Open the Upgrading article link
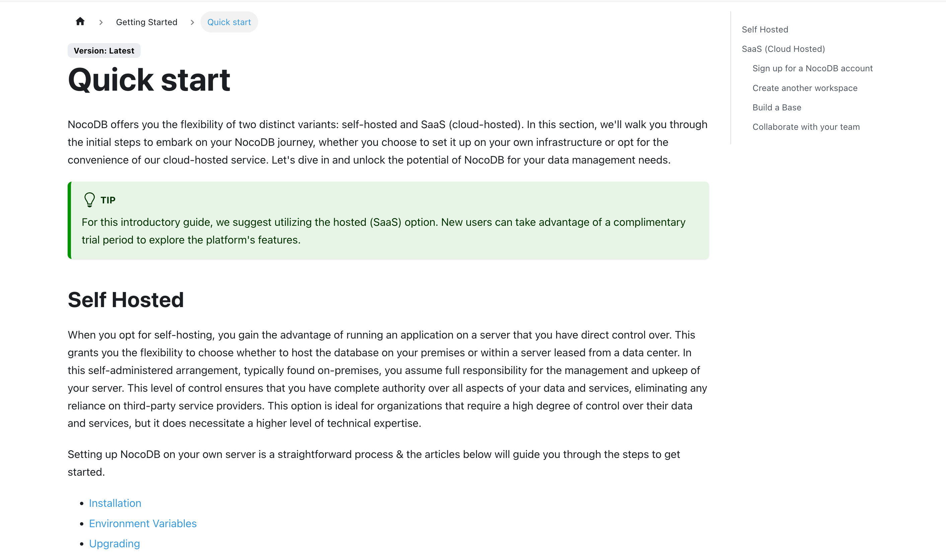 tap(114, 543)
